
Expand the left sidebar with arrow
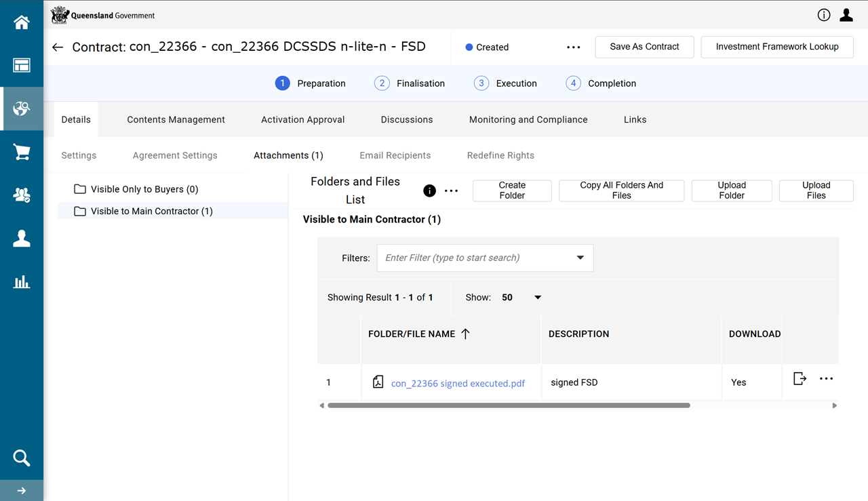(x=22, y=491)
